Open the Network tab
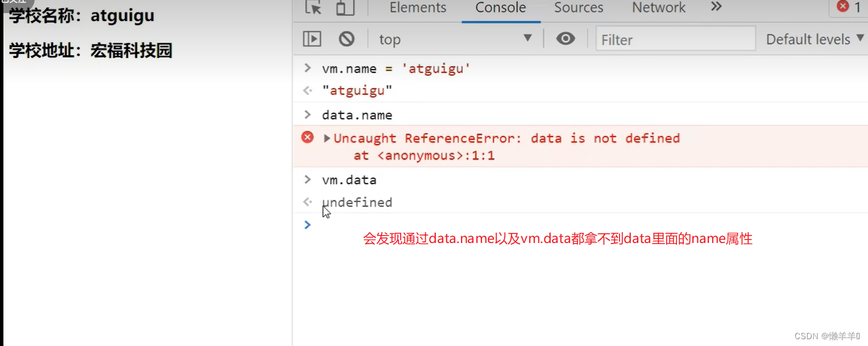Image resolution: width=868 pixels, height=346 pixels. coord(659,8)
